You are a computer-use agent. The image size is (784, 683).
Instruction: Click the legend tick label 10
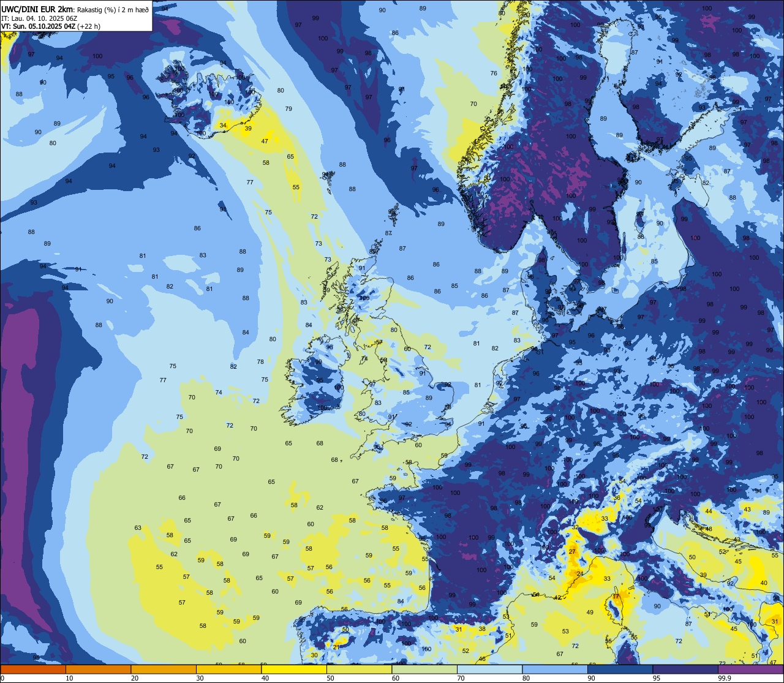click(69, 677)
